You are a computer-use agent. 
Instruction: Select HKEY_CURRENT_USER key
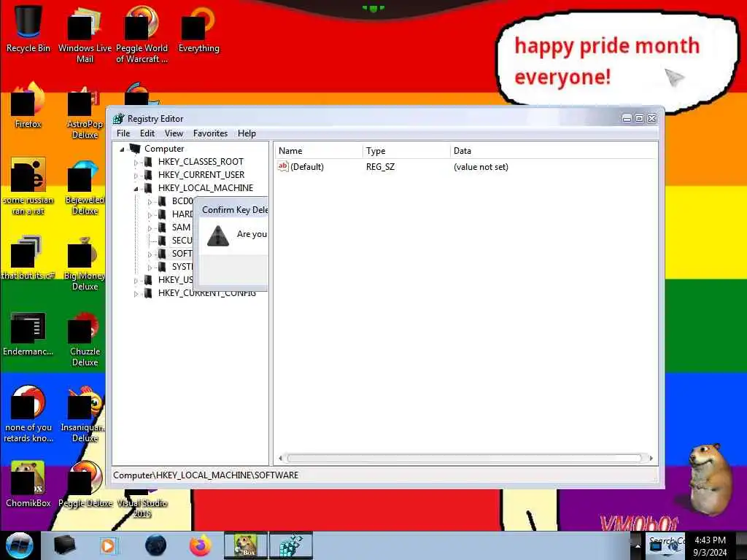pyautogui.click(x=201, y=175)
